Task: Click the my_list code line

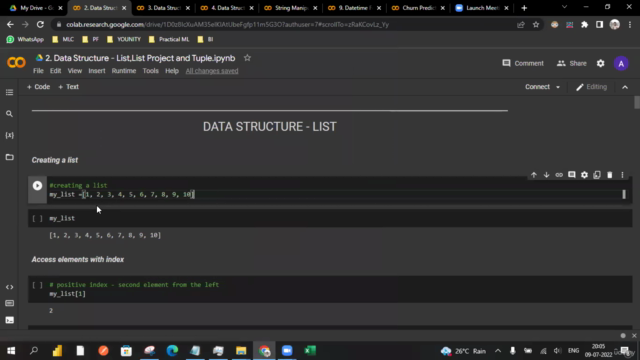Action: coord(122,195)
